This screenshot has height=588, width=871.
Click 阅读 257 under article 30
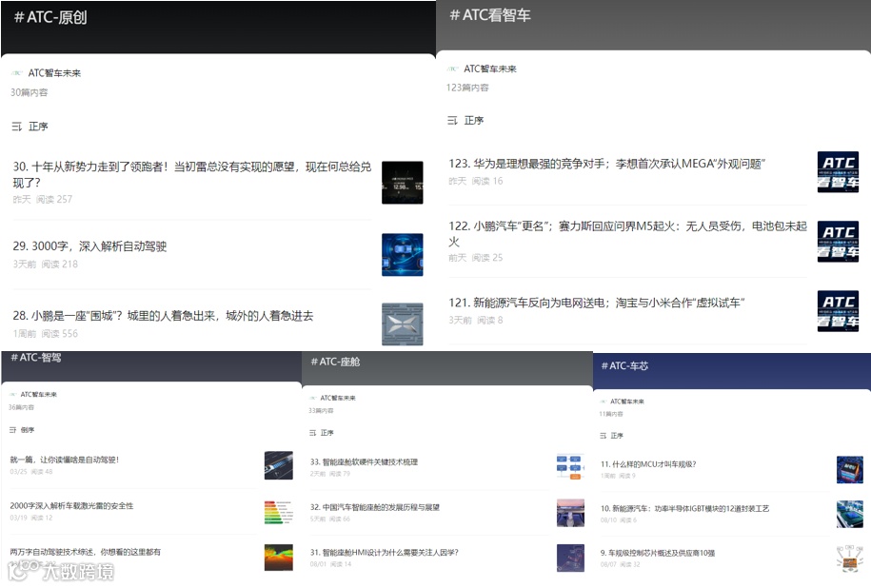click(x=54, y=200)
